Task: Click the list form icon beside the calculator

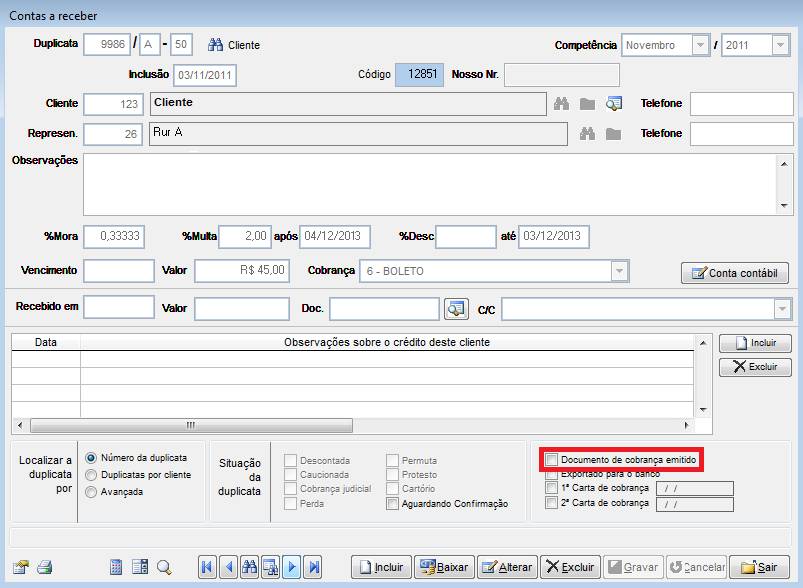Action: [140, 567]
